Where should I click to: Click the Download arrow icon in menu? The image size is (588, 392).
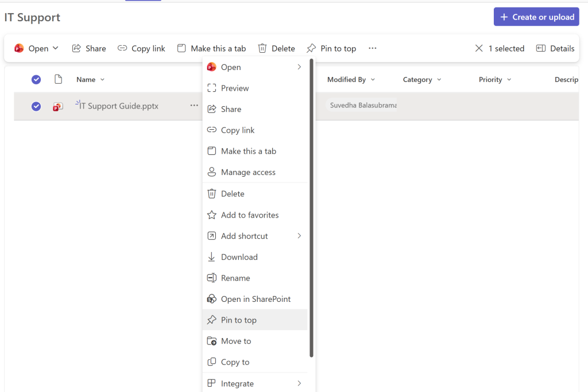(211, 257)
